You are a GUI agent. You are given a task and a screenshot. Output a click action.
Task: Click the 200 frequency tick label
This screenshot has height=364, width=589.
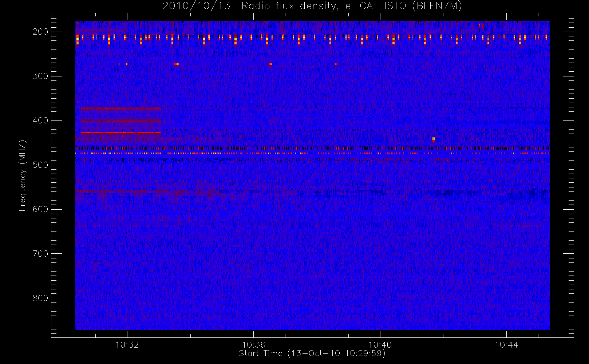[x=40, y=32]
